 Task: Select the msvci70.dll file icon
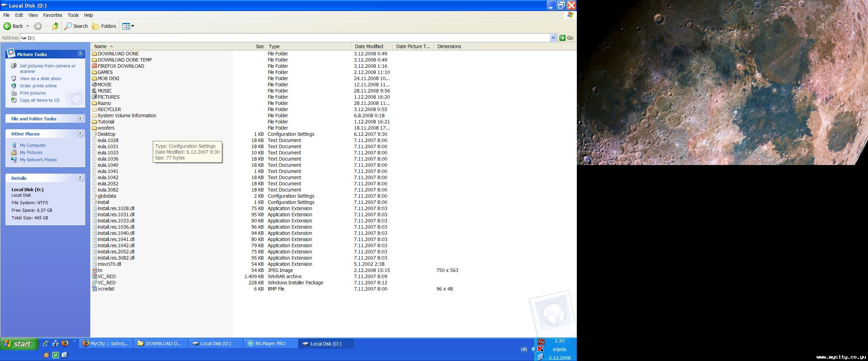click(94, 264)
